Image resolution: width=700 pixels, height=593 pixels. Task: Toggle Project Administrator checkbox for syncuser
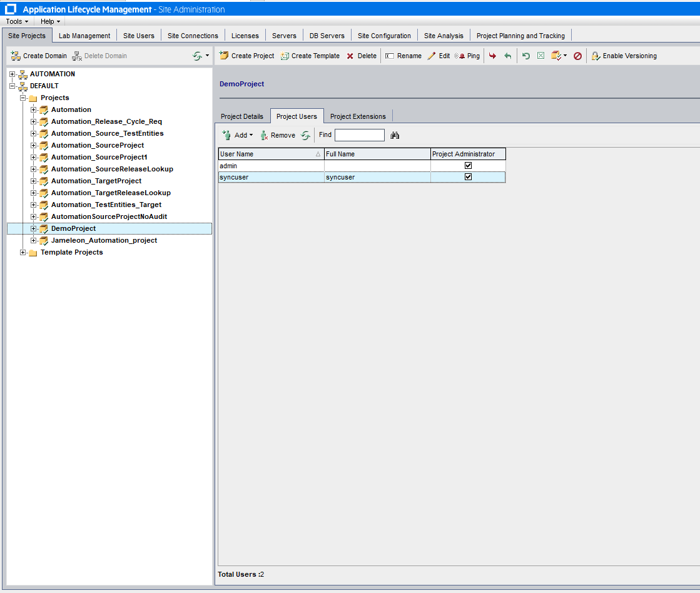click(468, 177)
